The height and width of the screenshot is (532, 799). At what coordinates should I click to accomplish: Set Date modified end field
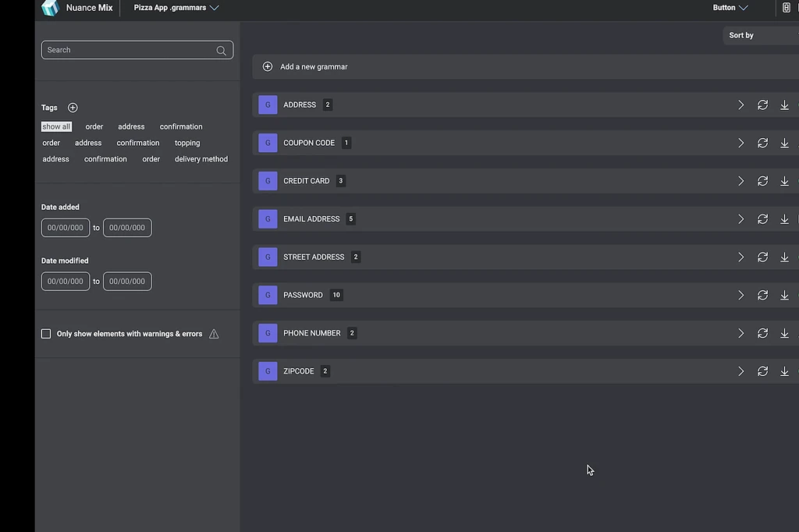(127, 282)
